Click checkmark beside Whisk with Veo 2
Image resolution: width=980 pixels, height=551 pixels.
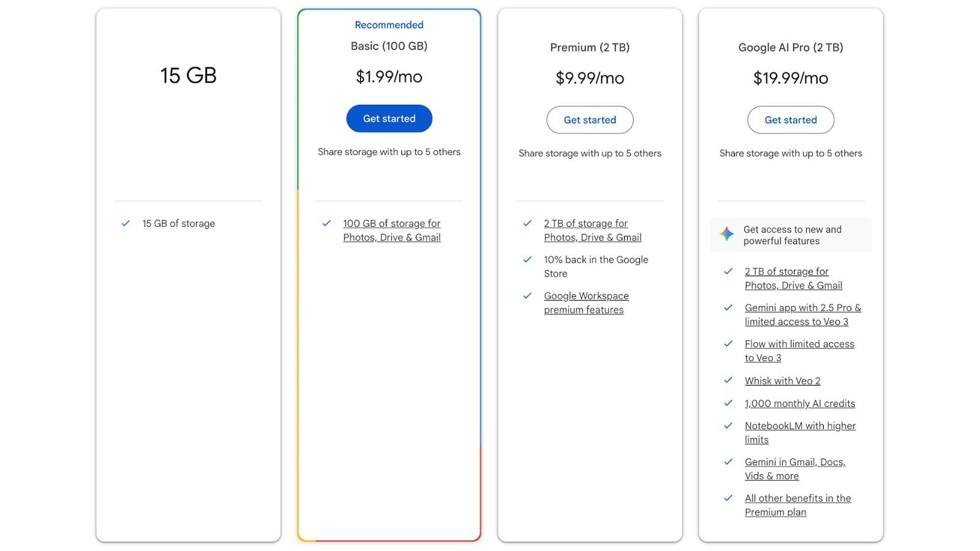[728, 380]
